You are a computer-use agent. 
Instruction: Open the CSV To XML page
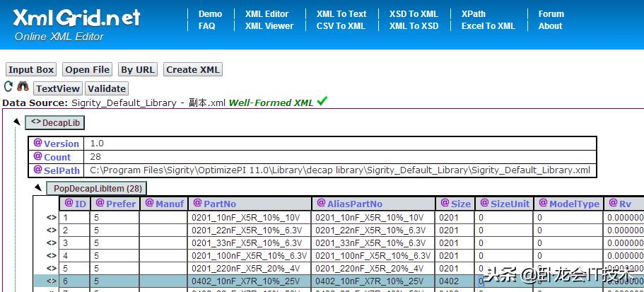341,26
